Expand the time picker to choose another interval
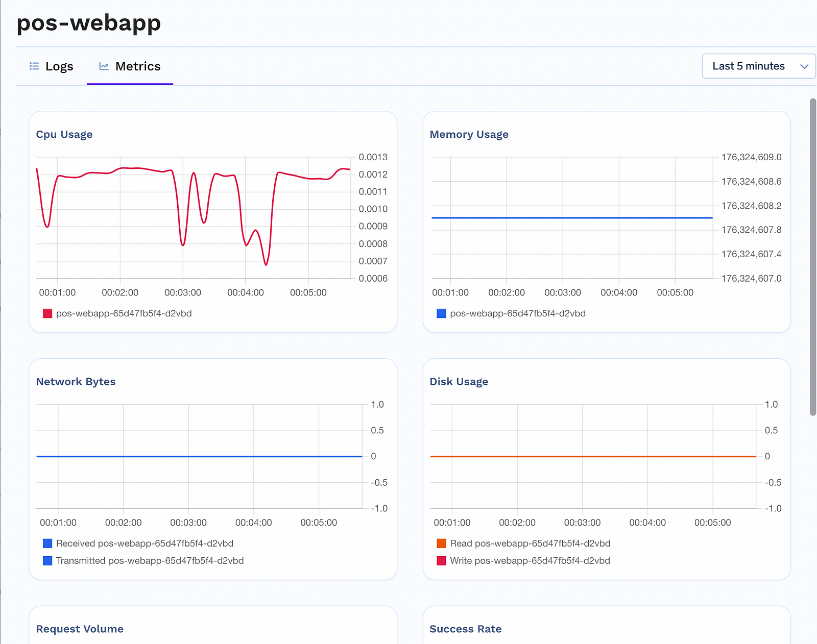Viewport: 817px width, 644px height. 758,66
